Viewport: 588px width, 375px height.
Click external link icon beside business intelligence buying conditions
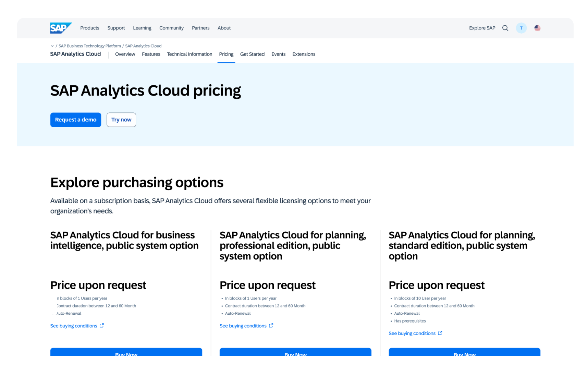[102, 325]
